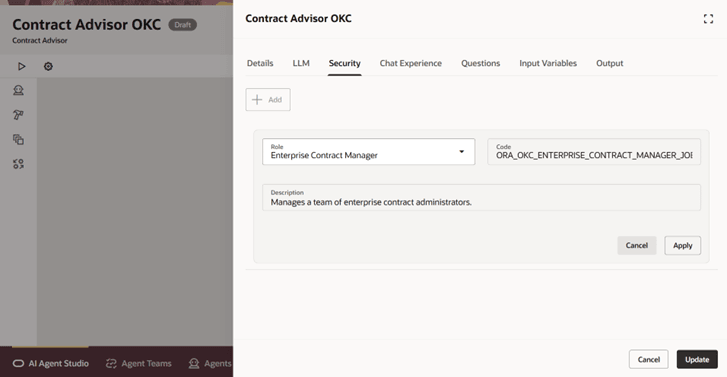Apply the role settings
The height and width of the screenshot is (377, 727).
point(682,245)
